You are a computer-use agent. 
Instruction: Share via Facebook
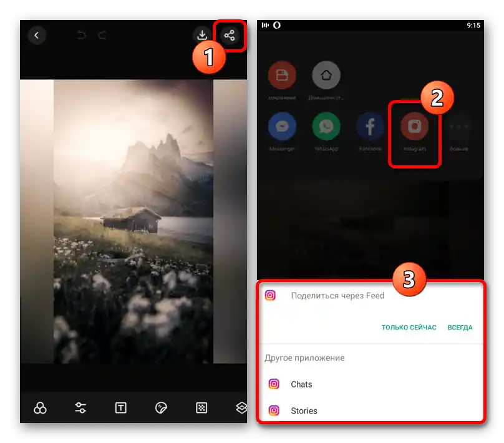pos(371,126)
